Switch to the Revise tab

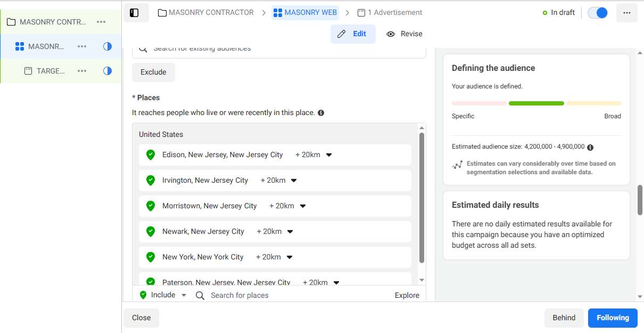coord(404,34)
